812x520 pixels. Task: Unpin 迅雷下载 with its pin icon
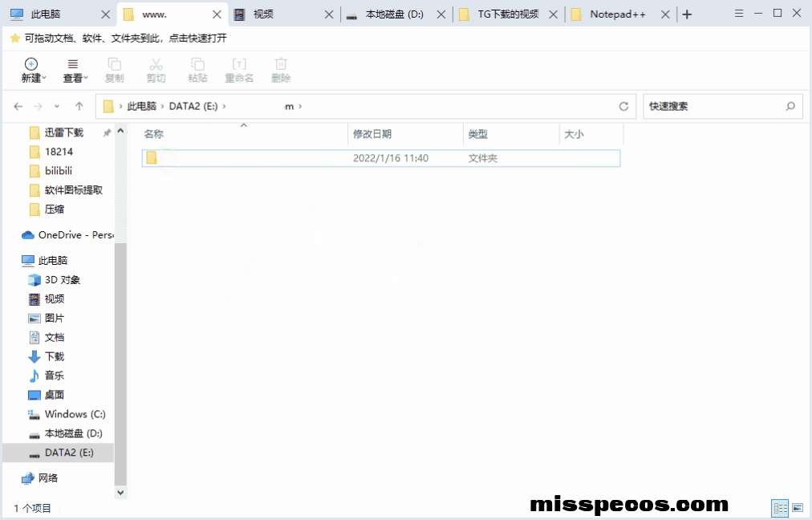107,132
